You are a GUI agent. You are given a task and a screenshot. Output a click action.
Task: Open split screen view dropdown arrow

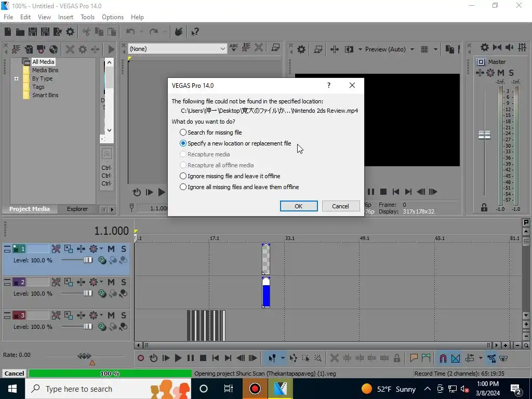(x=360, y=49)
